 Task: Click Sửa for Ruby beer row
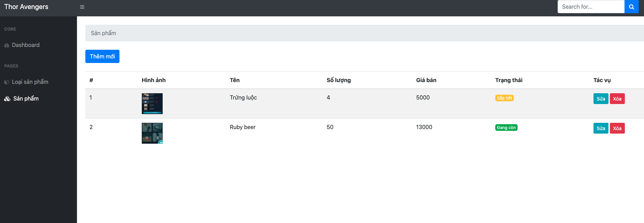601,128
